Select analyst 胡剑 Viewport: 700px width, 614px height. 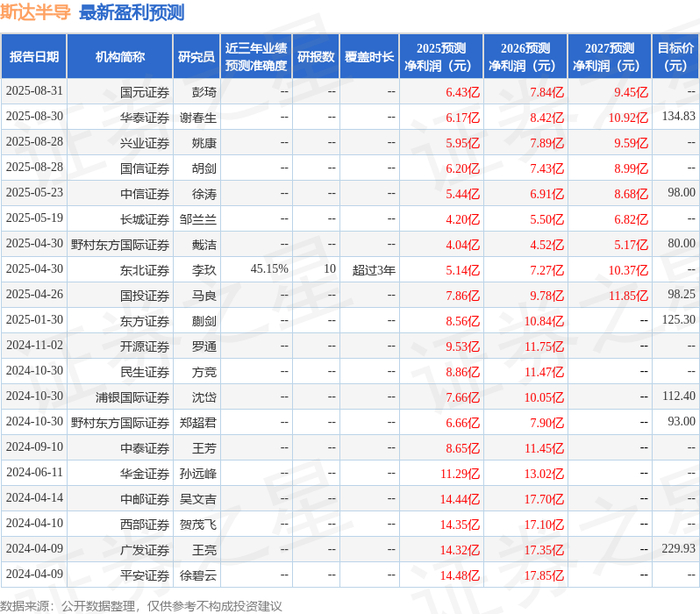(204, 169)
